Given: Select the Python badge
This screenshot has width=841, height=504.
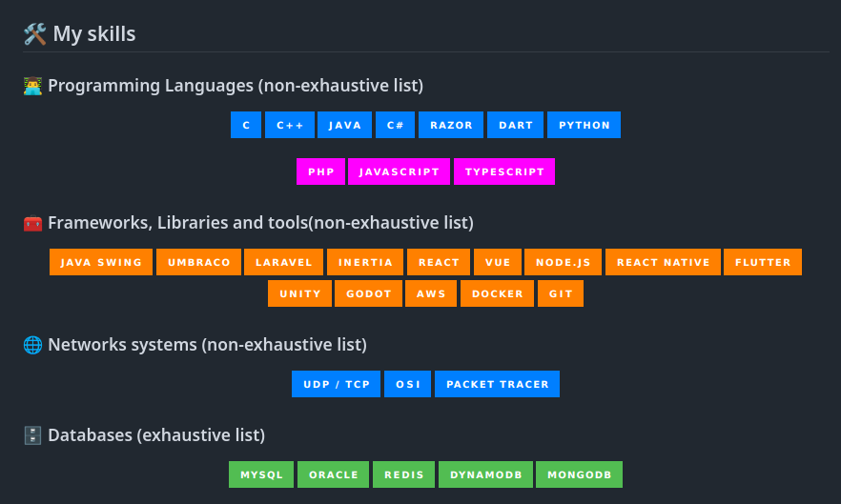Looking at the screenshot, I should pyautogui.click(x=585, y=125).
